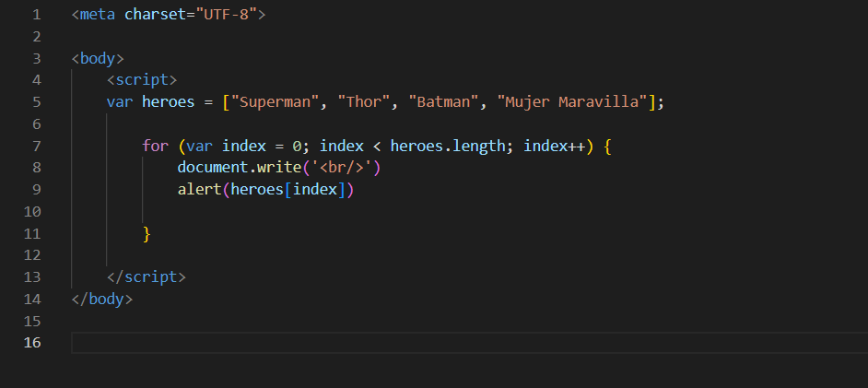Click the opening <script> tag
The height and width of the screenshot is (388, 868).
pos(141,80)
